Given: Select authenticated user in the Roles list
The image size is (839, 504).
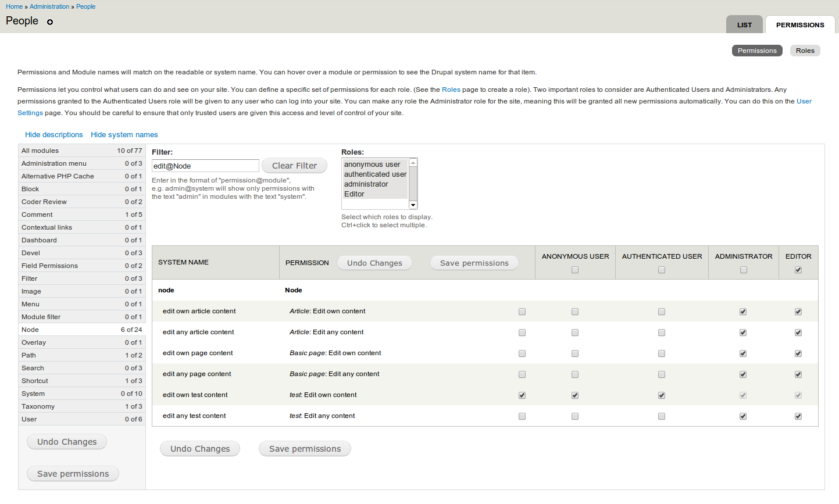Looking at the screenshot, I should click(375, 174).
